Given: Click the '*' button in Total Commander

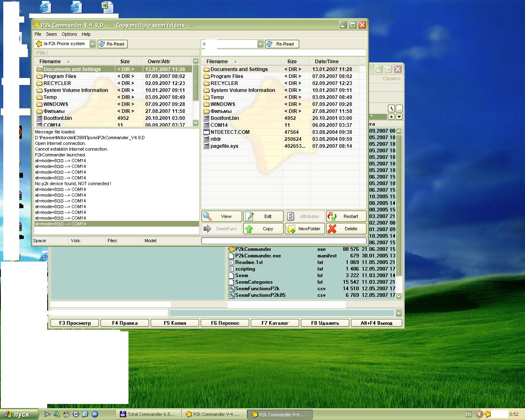Looking at the screenshot, I should pyautogui.click(x=392, y=117).
